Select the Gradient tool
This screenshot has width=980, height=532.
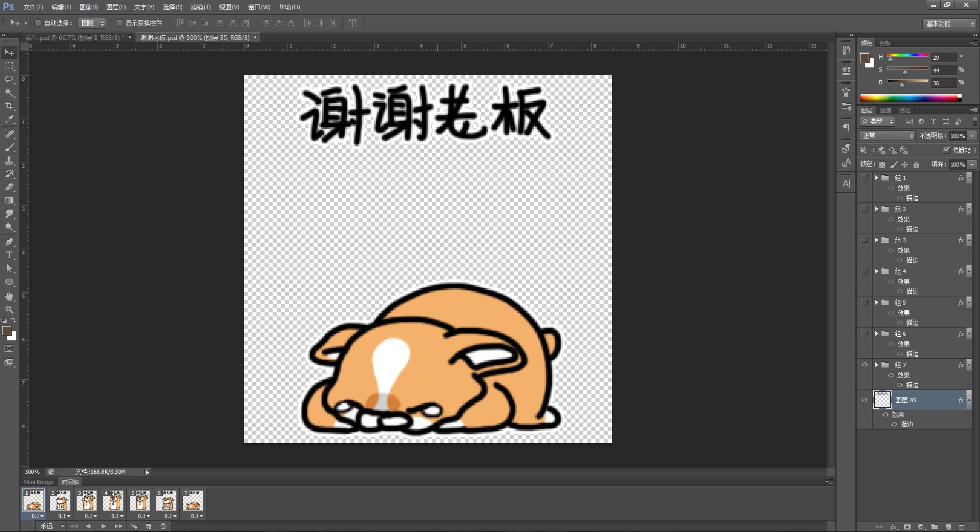point(9,200)
